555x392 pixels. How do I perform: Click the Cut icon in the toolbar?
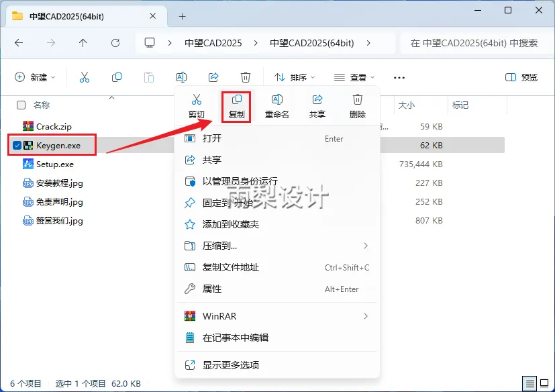tap(85, 77)
